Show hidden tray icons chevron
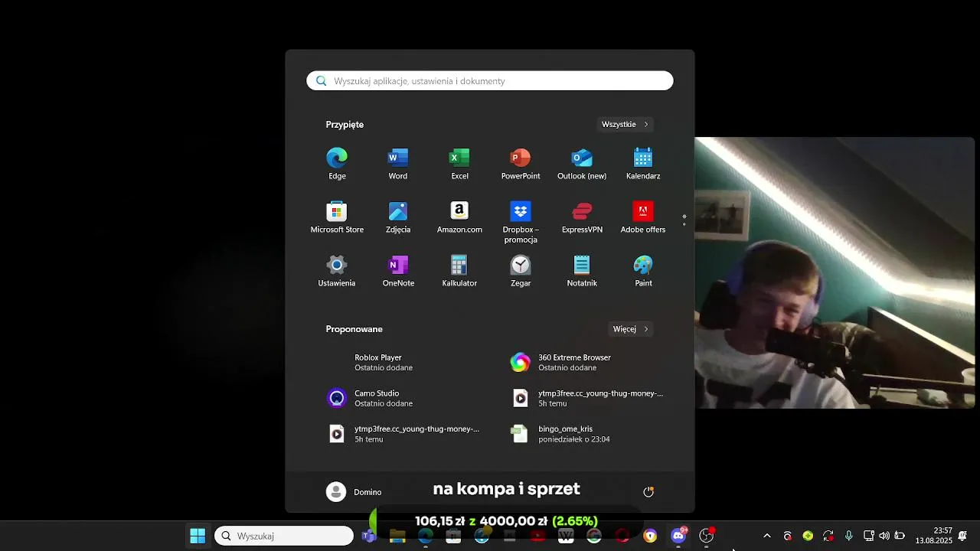The image size is (980, 551). click(767, 536)
